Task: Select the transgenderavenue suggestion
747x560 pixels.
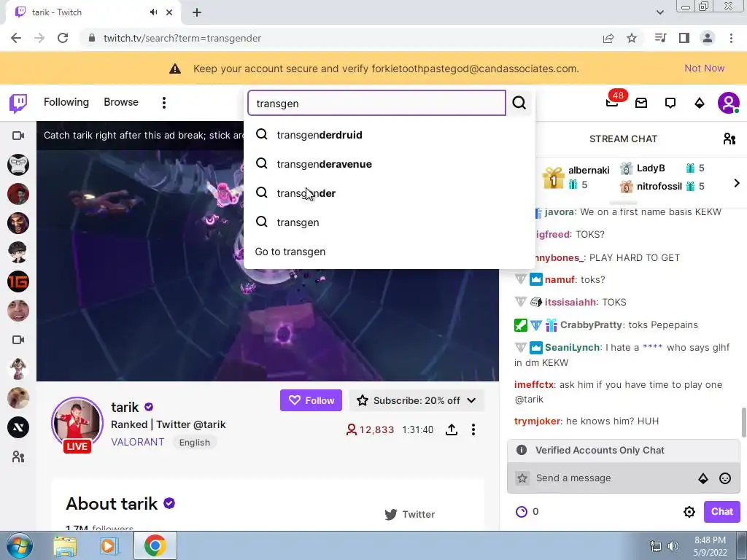Action: (390, 164)
